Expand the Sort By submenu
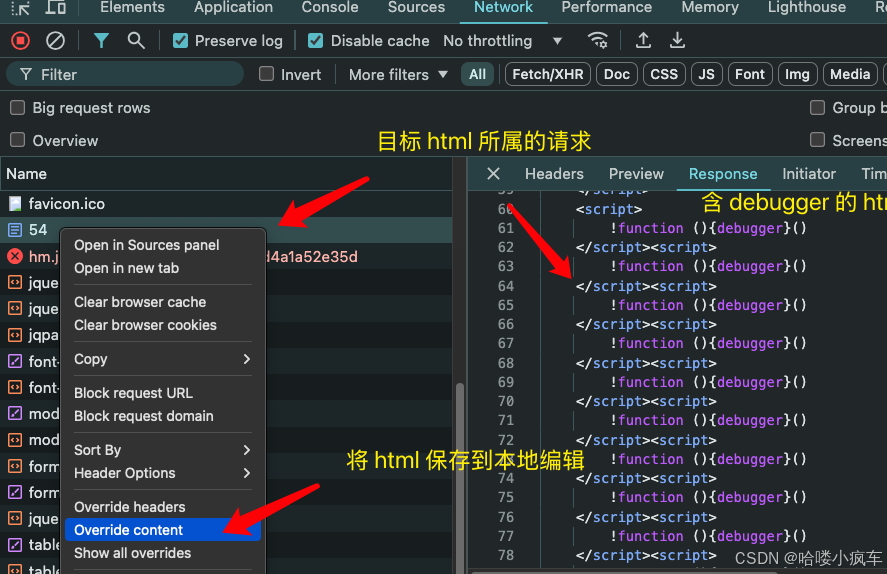The image size is (887, 574). coord(163,450)
